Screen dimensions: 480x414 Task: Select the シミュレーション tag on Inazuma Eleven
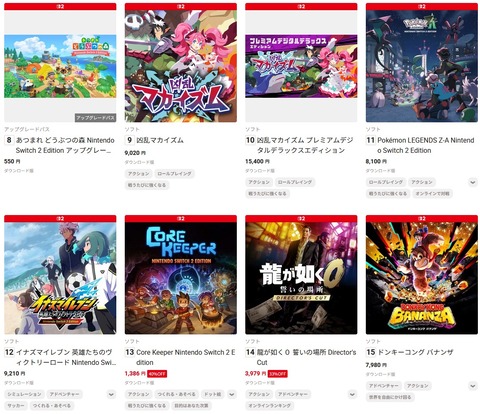[x=24, y=394]
